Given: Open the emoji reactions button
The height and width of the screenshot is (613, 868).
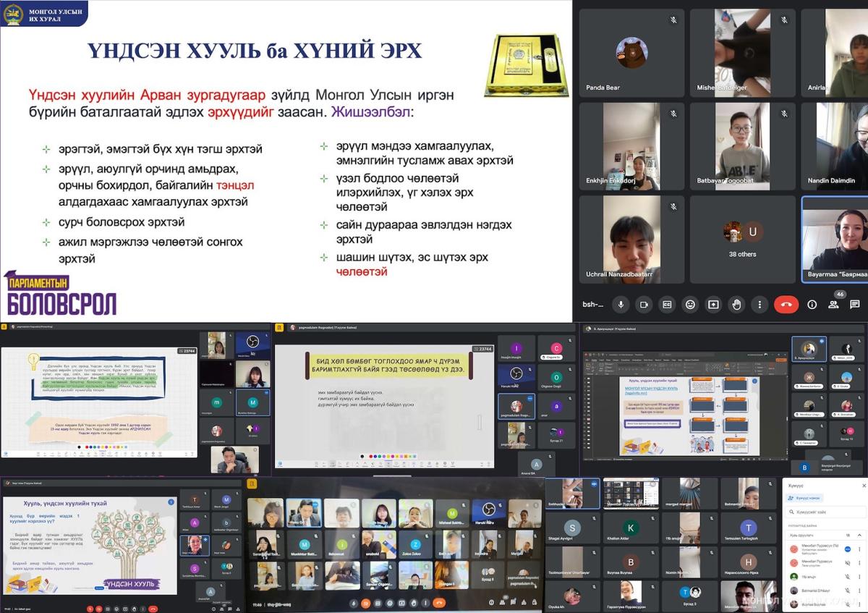Looking at the screenshot, I should (690, 305).
